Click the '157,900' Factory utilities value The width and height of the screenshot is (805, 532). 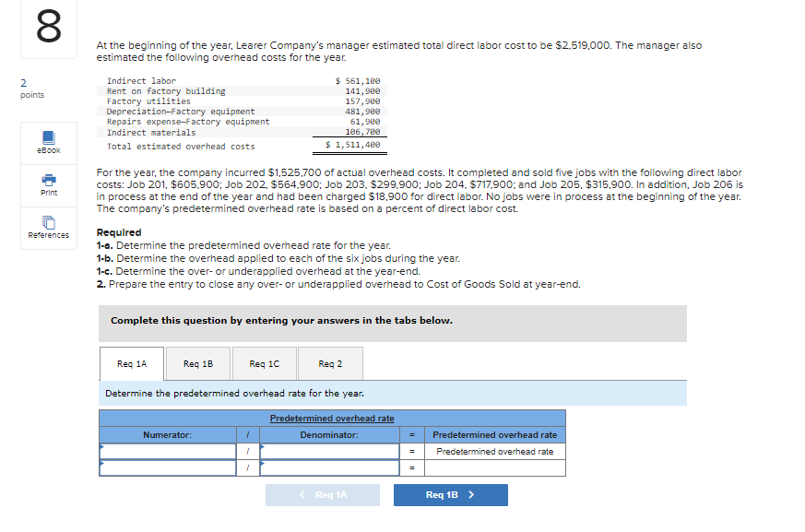point(362,101)
